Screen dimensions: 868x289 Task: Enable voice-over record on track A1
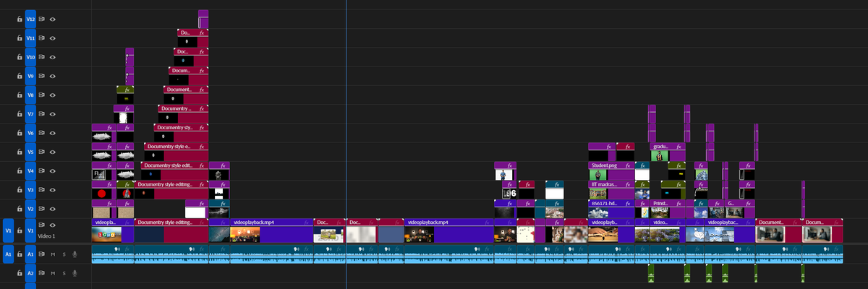(75, 254)
